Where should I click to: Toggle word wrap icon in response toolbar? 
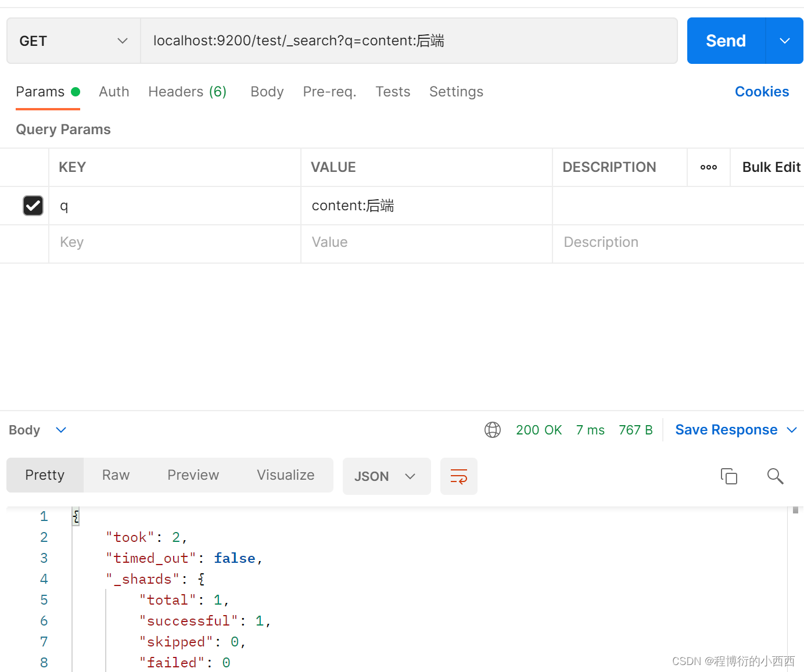coord(459,476)
